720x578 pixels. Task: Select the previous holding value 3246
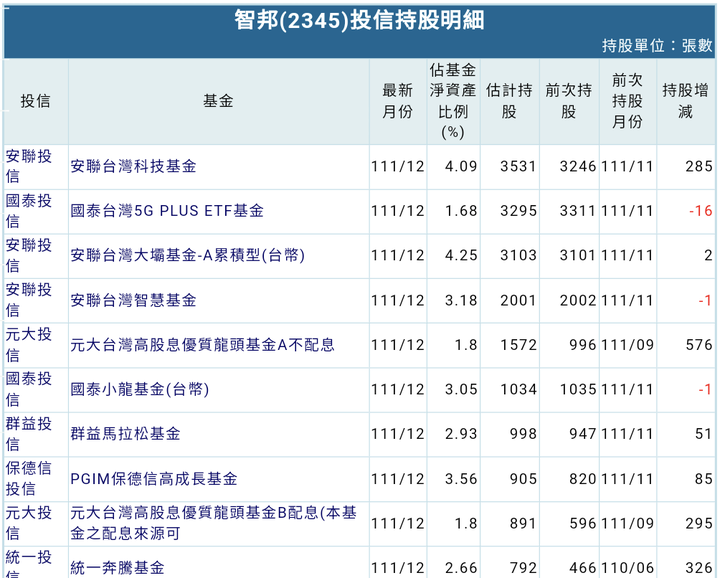578,166
